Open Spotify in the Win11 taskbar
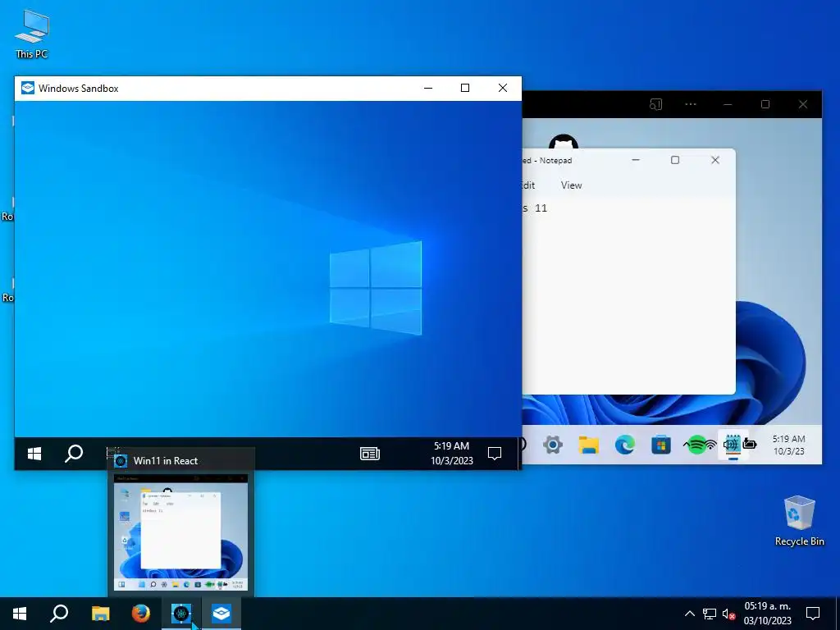Image resolution: width=840 pixels, height=630 pixels. click(x=696, y=445)
